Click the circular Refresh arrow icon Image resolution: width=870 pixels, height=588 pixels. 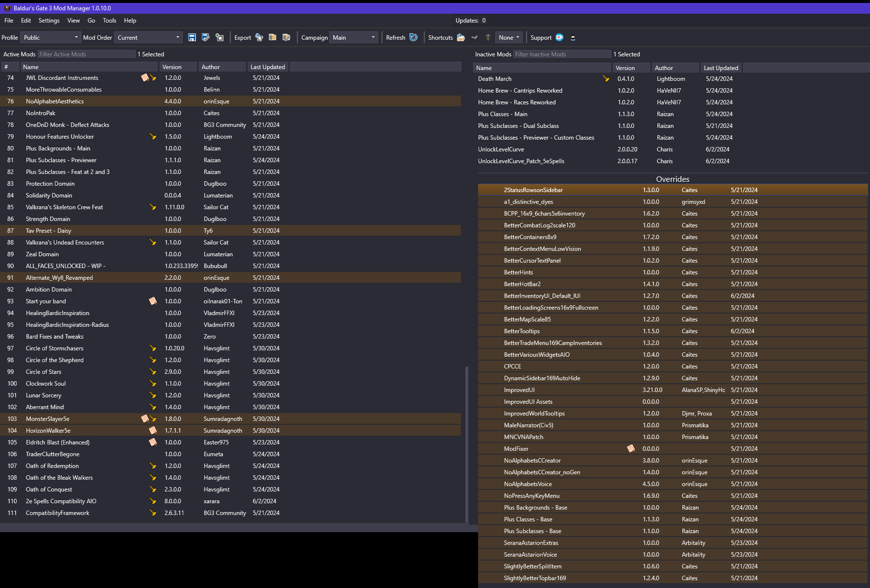(x=413, y=38)
